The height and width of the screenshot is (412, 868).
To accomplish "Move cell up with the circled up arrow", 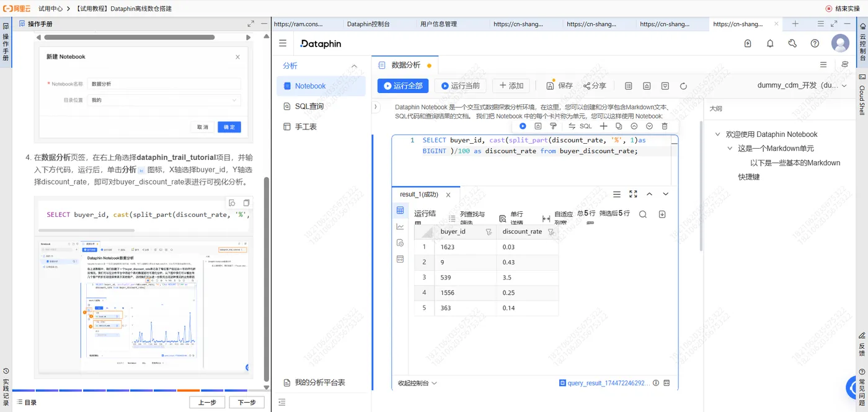I will [634, 126].
